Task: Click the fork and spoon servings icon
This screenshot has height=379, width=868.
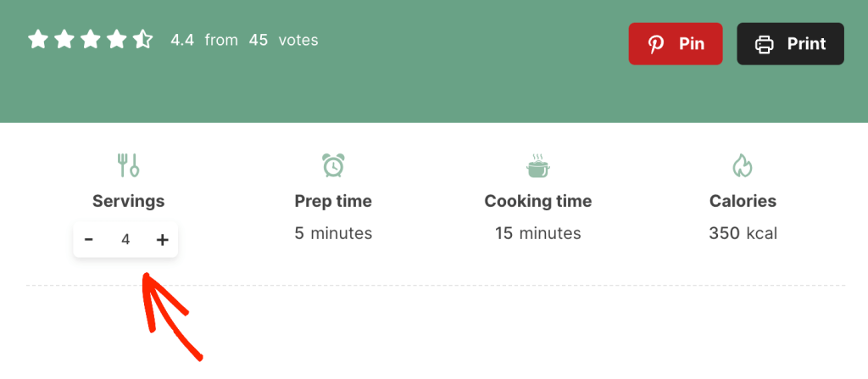Action: pyautogui.click(x=128, y=165)
